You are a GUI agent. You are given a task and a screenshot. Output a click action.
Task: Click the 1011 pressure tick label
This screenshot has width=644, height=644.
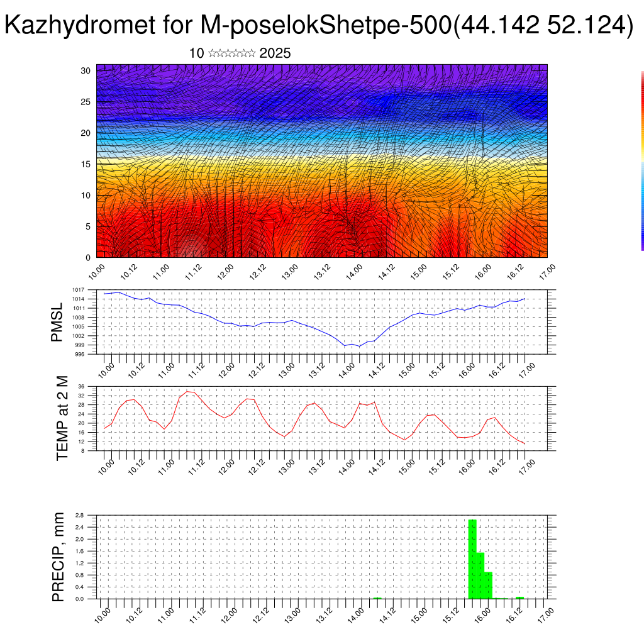(x=79, y=308)
